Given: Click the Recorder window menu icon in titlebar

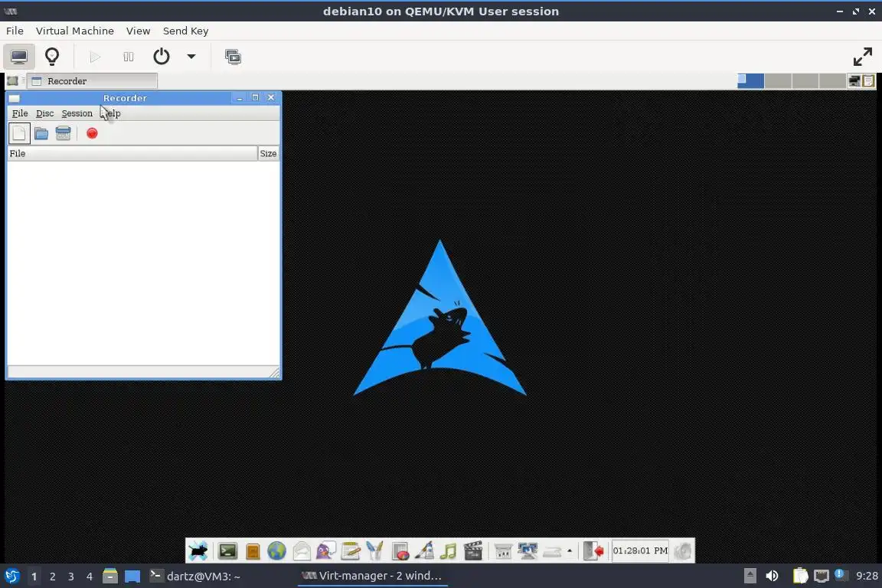Looking at the screenshot, I should tap(14, 99).
